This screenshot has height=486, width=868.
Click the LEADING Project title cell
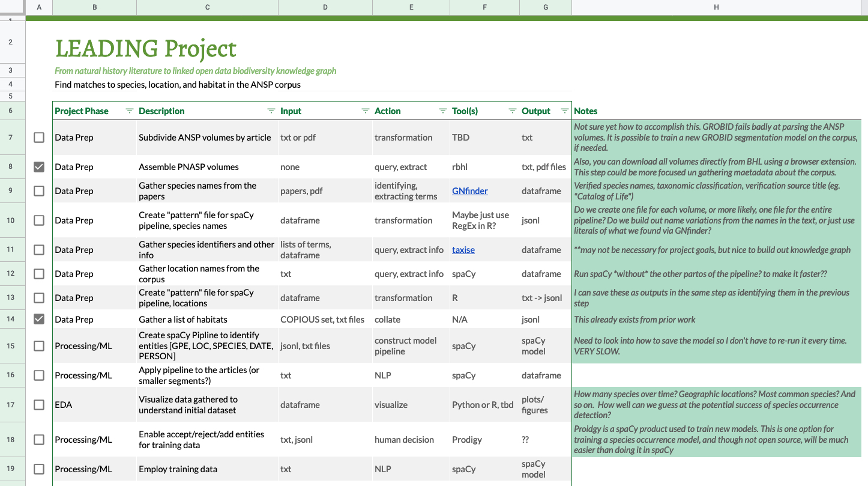(146, 48)
